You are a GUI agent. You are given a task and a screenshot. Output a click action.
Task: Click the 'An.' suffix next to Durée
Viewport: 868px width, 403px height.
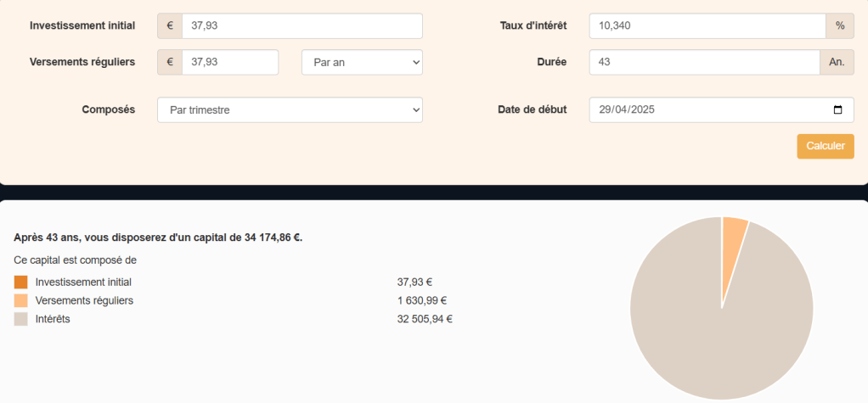[837, 62]
